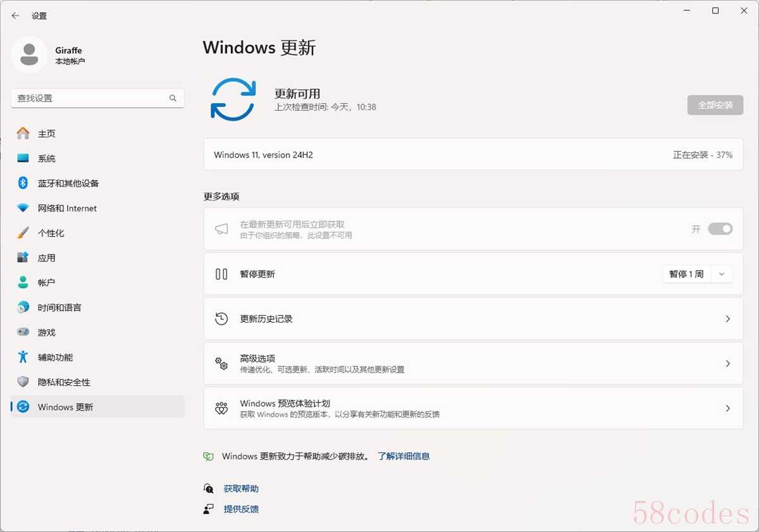Viewport: 759px width, 532px height.
Task: Click the clock globe icon beside 时间和语言
Action: click(x=23, y=307)
